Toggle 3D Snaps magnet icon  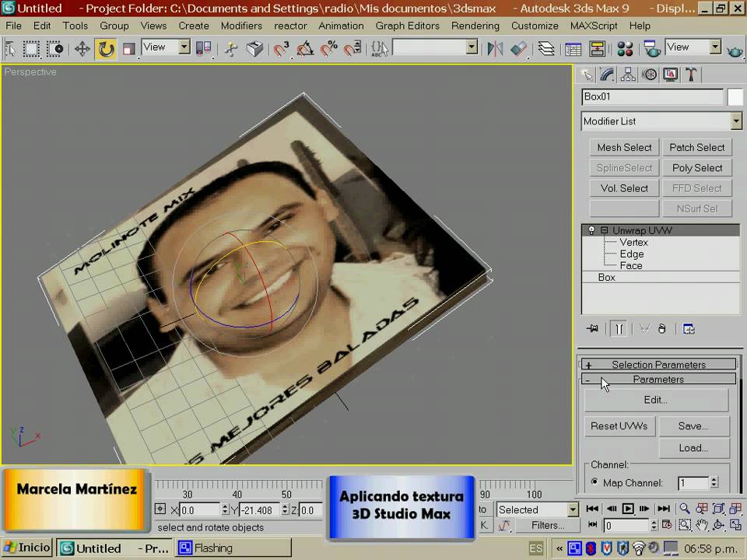click(x=281, y=48)
